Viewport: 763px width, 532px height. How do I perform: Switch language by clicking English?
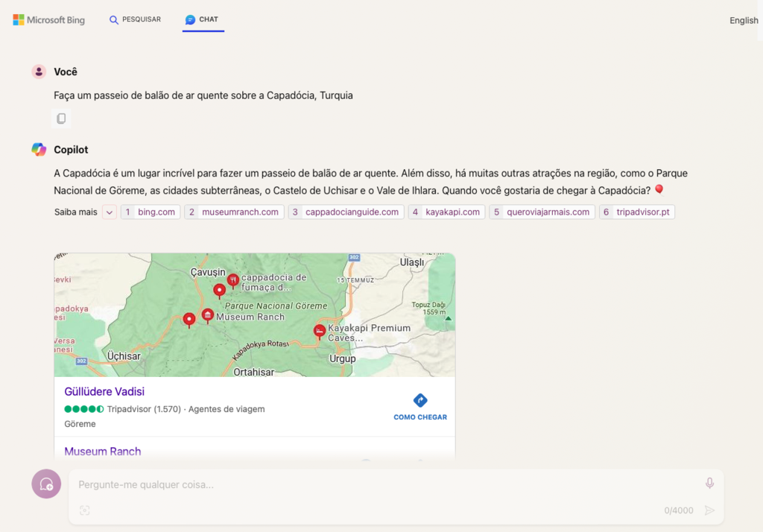[743, 20]
